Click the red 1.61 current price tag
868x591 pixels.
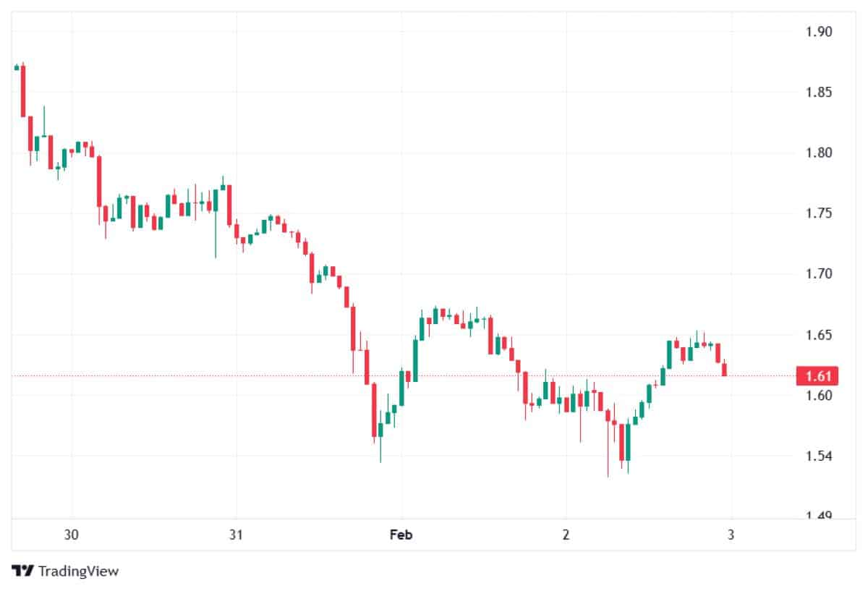point(817,375)
